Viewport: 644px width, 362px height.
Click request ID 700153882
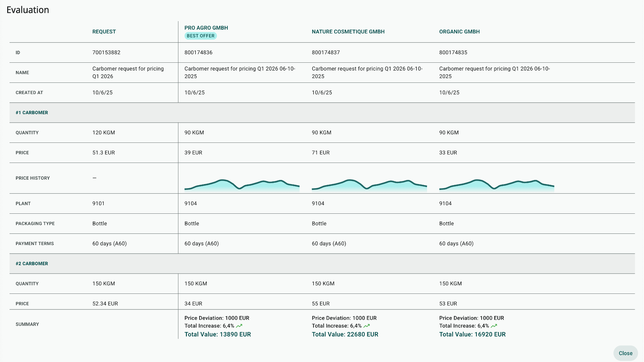point(106,52)
